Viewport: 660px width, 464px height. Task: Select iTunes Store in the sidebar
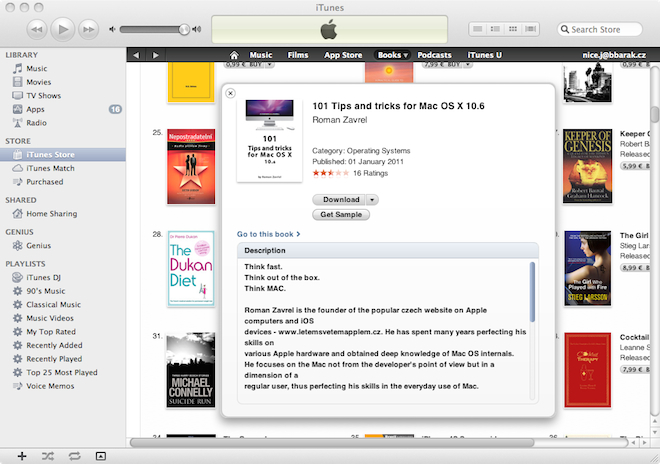[63, 155]
